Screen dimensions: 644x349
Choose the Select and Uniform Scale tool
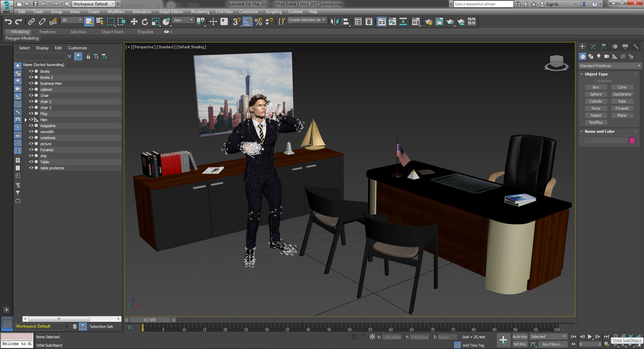click(155, 22)
